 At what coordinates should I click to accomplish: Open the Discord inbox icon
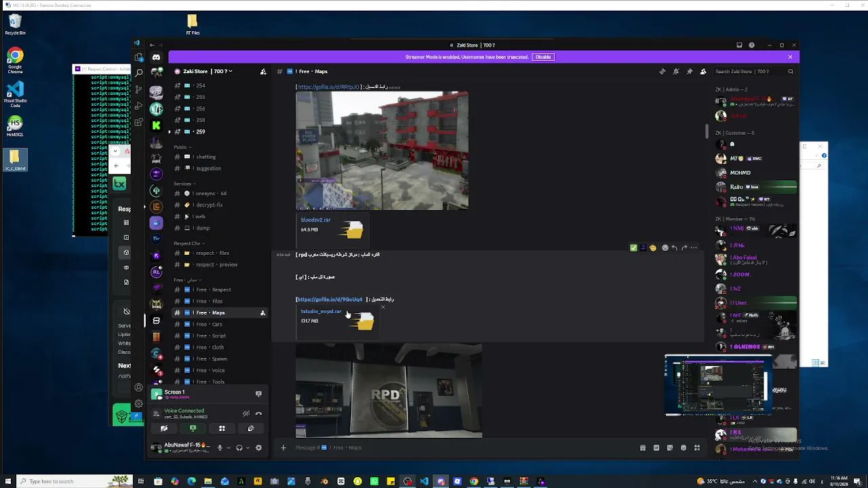pos(739,45)
